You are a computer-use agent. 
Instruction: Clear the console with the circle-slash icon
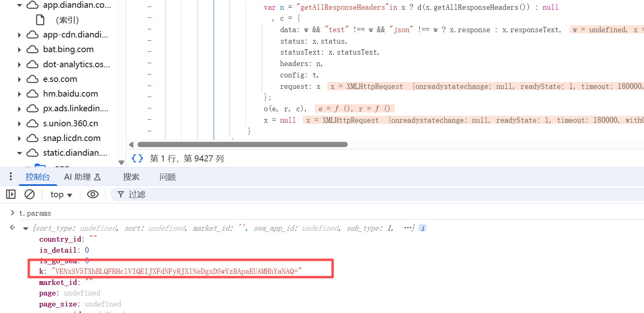(29, 194)
